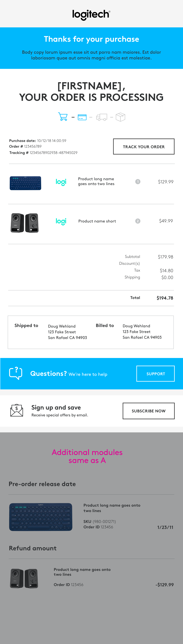Click the credit card payment step icon
The width and height of the screenshot is (183, 644).
point(82,117)
